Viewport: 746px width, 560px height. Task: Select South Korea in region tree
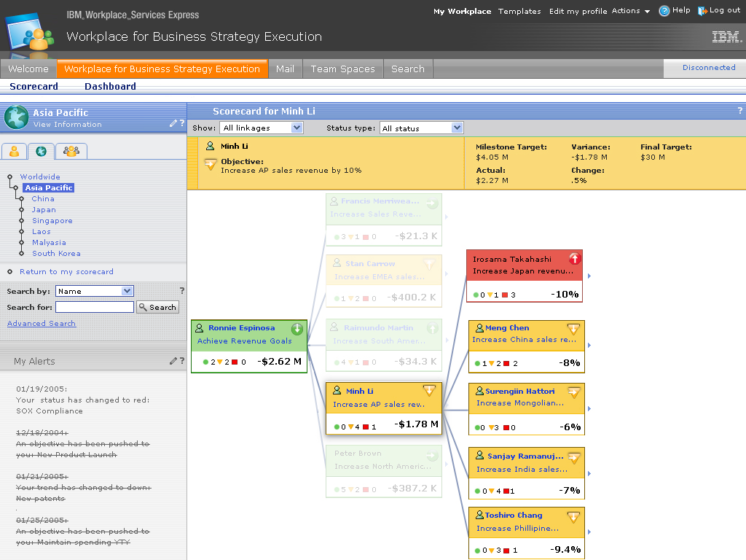[56, 254]
